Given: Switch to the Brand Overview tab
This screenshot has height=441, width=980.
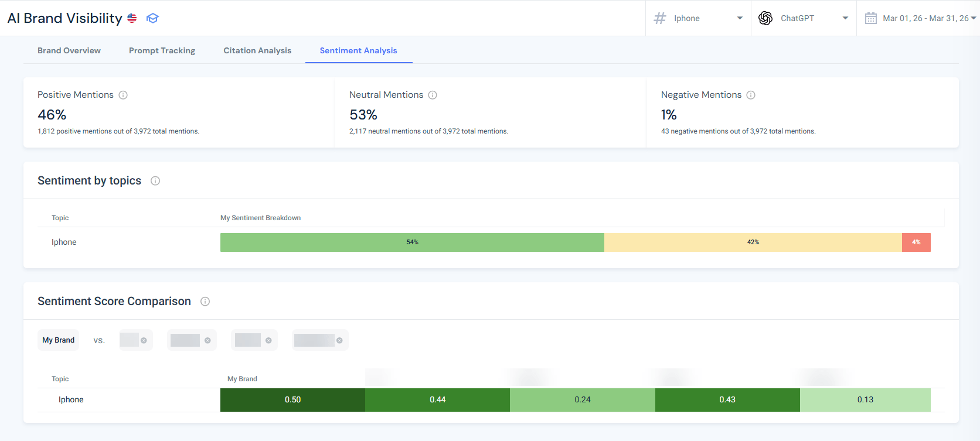Looking at the screenshot, I should [69, 50].
